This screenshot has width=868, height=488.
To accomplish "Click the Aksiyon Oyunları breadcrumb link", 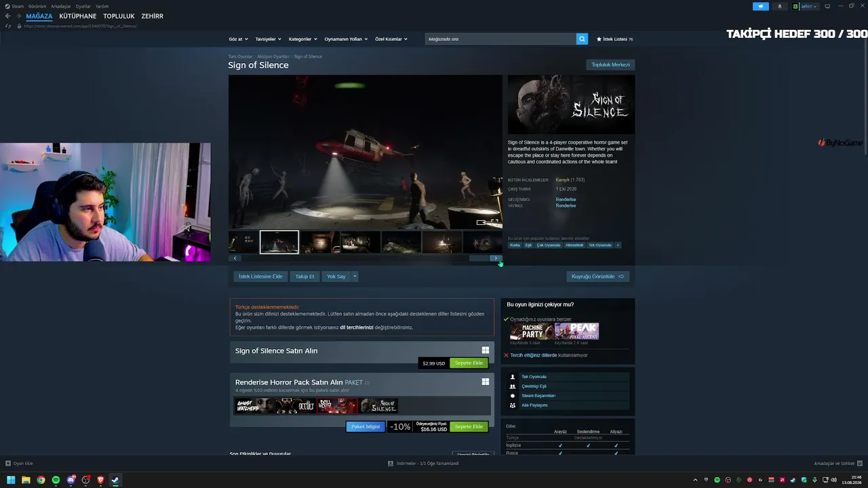I will click(273, 56).
